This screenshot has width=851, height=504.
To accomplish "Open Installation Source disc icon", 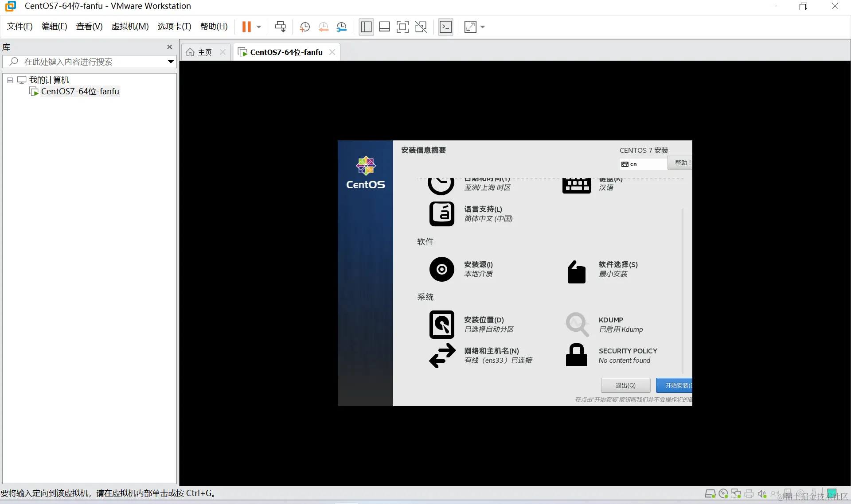I will pyautogui.click(x=441, y=269).
